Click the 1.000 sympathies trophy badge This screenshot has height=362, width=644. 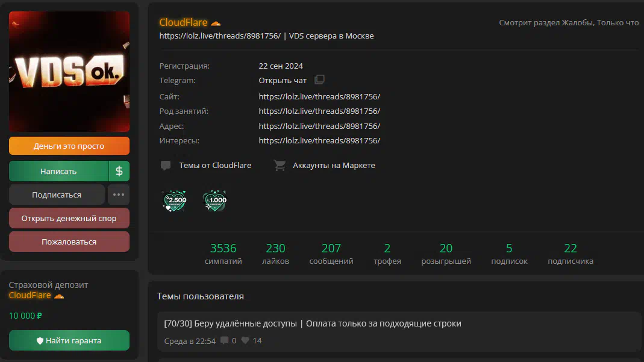215,201
